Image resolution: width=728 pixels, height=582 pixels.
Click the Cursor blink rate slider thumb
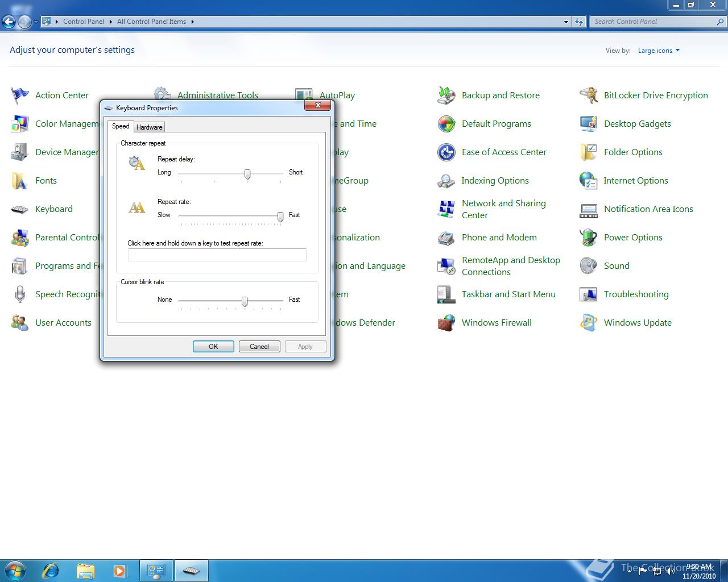click(245, 301)
